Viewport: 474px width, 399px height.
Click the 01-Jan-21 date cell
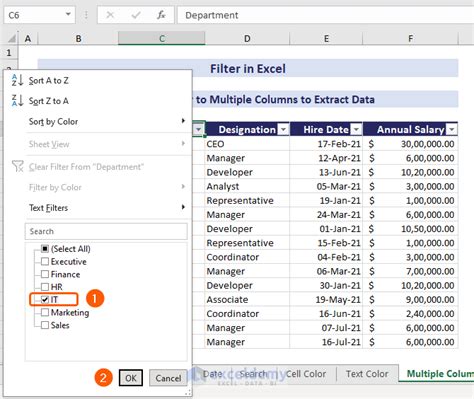tap(326, 229)
